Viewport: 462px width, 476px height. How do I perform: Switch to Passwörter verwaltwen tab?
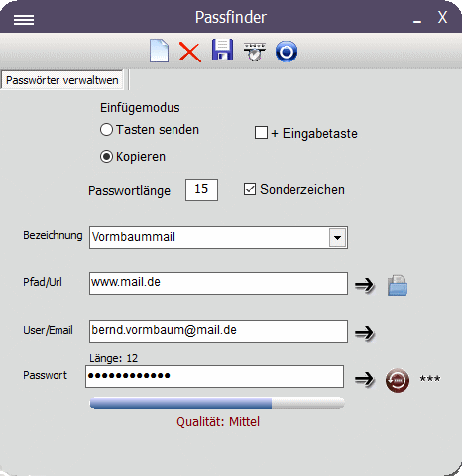(62, 80)
